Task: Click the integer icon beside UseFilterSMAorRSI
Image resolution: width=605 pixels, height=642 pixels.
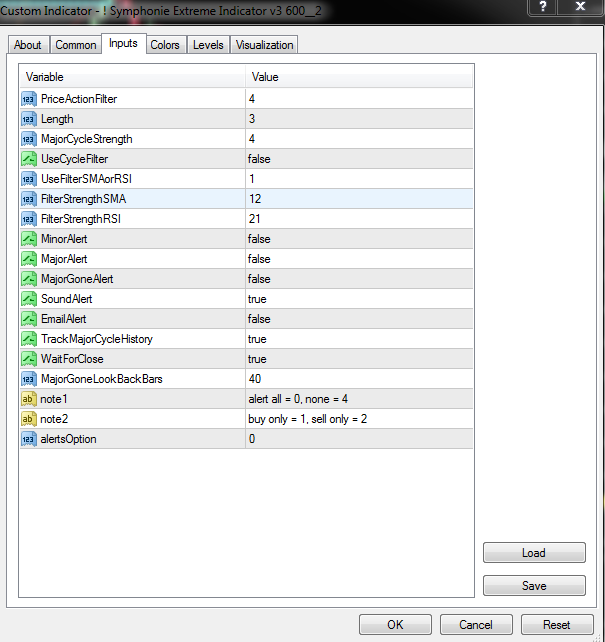Action: [x=29, y=179]
